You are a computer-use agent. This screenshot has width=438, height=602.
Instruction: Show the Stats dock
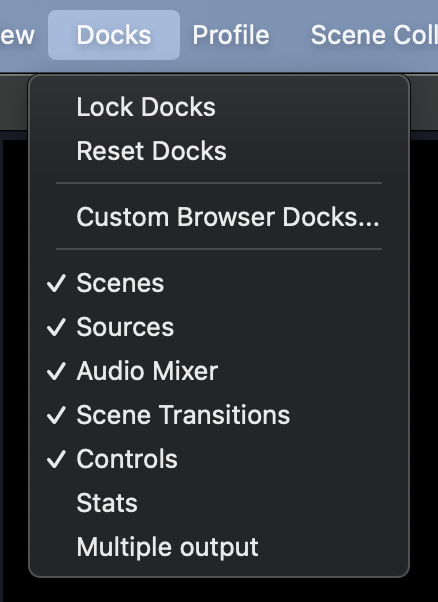point(219,503)
